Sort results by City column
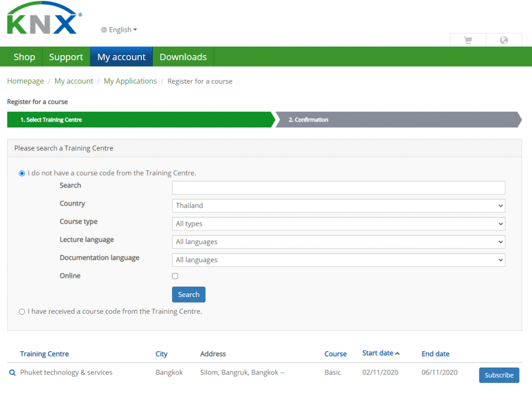 tap(162, 354)
